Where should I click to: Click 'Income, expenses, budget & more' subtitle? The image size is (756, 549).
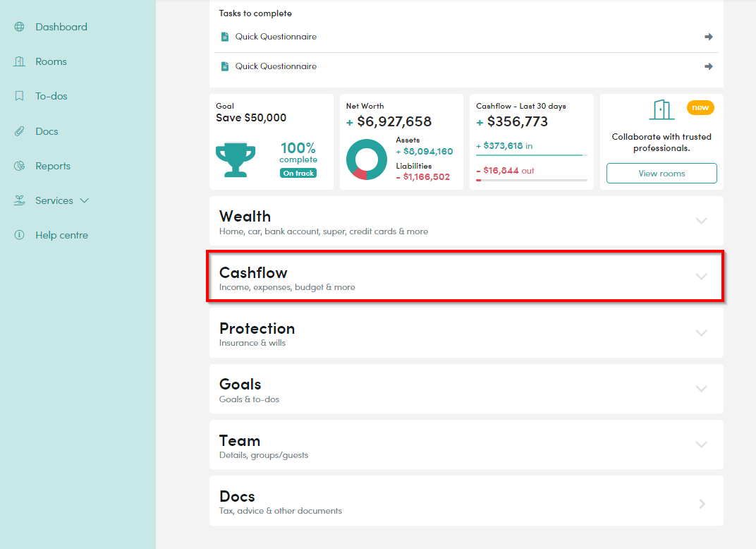coord(287,287)
